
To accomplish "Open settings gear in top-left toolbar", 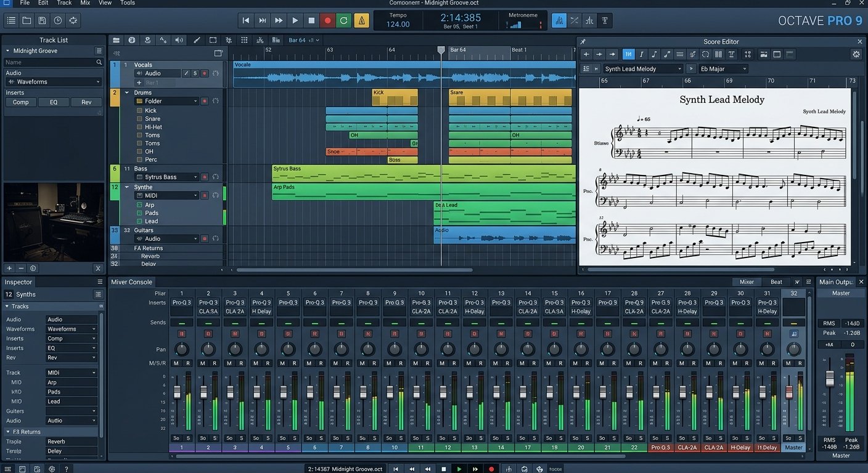I will [73, 20].
